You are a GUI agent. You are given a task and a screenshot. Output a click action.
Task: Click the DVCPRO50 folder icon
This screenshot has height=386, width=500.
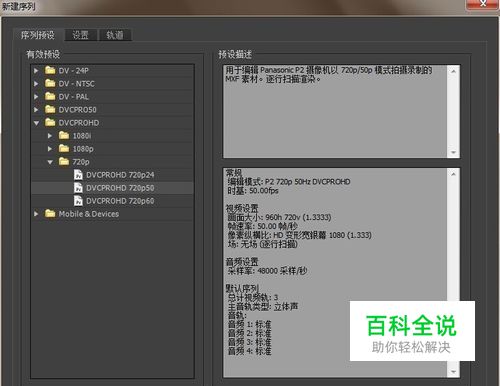click(50, 109)
